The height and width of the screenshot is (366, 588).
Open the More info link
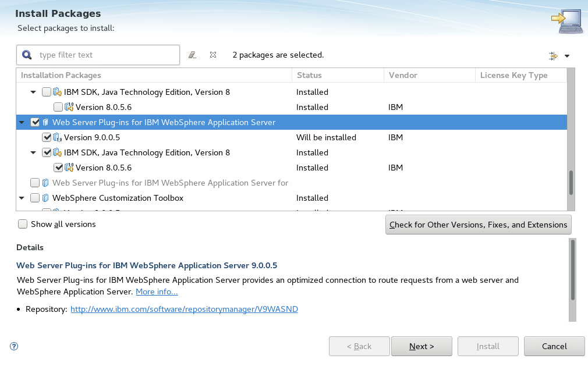point(157,292)
